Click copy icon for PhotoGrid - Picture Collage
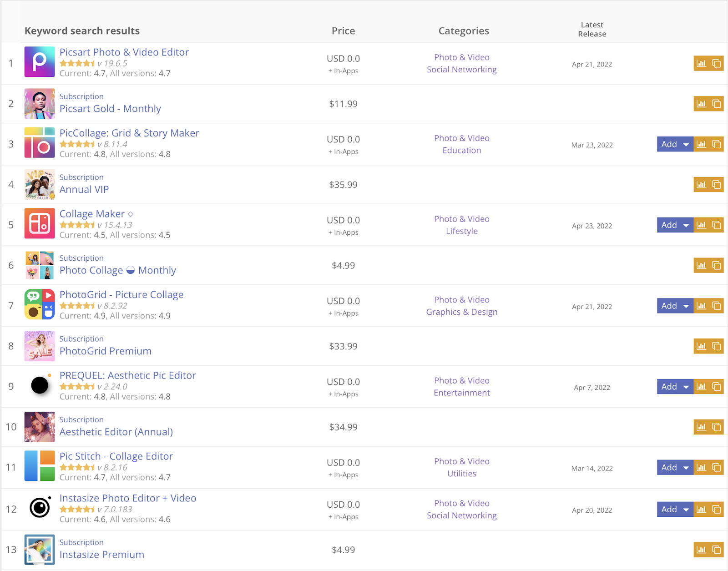728x571 pixels. point(717,306)
